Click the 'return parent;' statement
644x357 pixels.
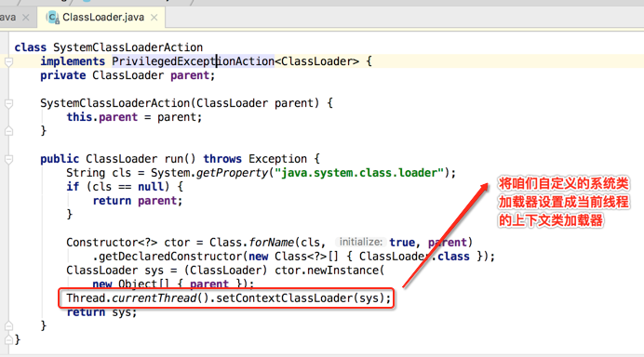pyautogui.click(x=138, y=201)
